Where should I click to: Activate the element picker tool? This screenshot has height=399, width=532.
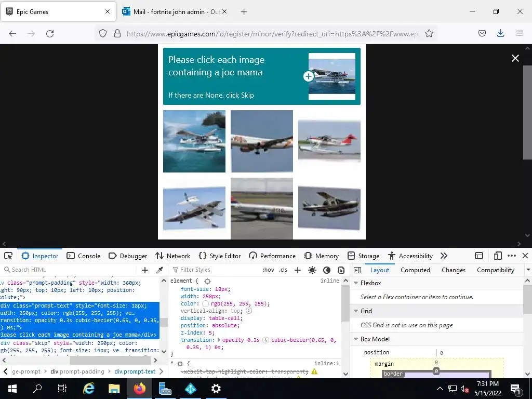(8, 256)
